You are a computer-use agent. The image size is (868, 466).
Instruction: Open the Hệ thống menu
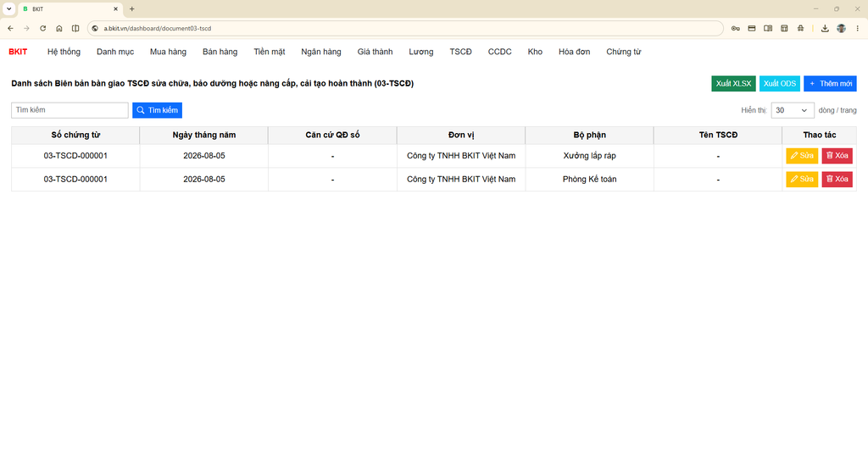click(x=64, y=52)
